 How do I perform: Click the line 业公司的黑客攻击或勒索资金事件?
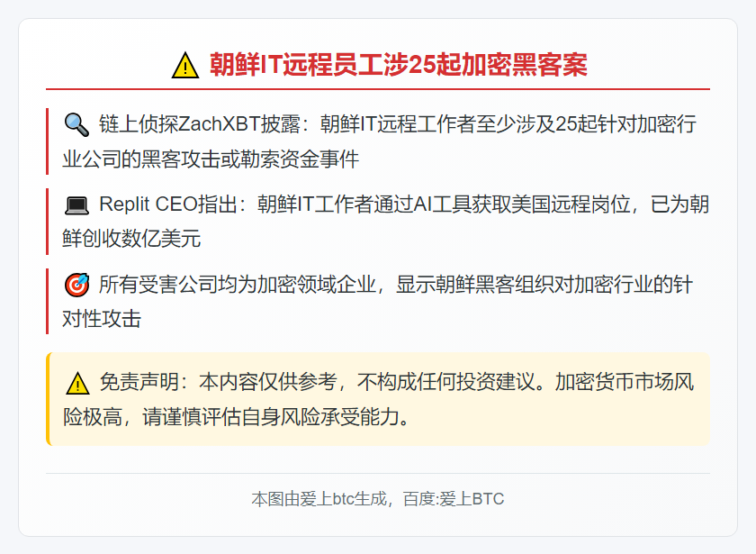[x=211, y=159]
